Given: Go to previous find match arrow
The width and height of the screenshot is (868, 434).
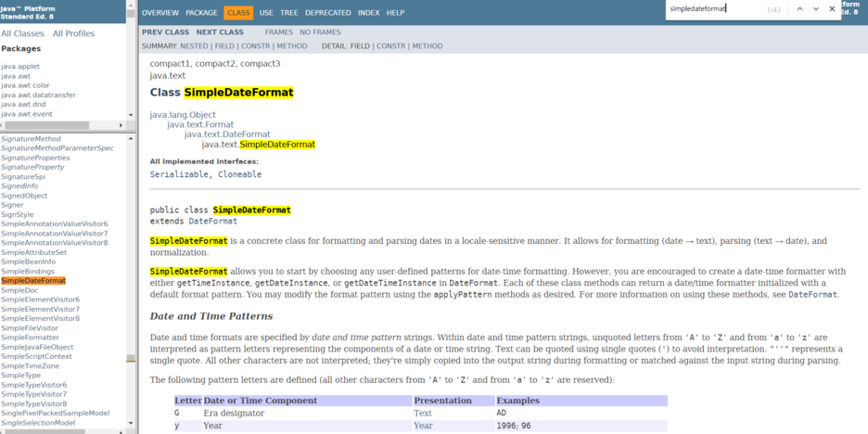Looking at the screenshot, I should pyautogui.click(x=798, y=9).
